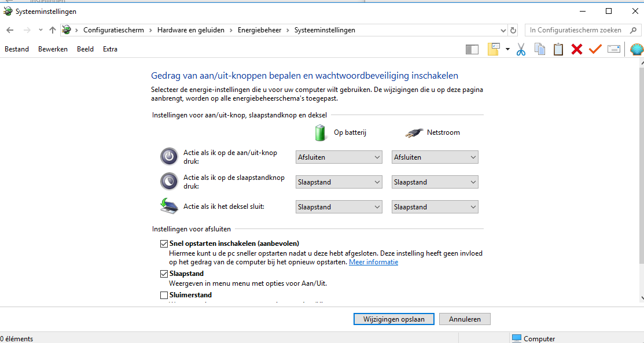Click the clipboard Paste toolbar icon
Image resolution: width=644 pixels, height=343 pixels.
pos(558,49)
